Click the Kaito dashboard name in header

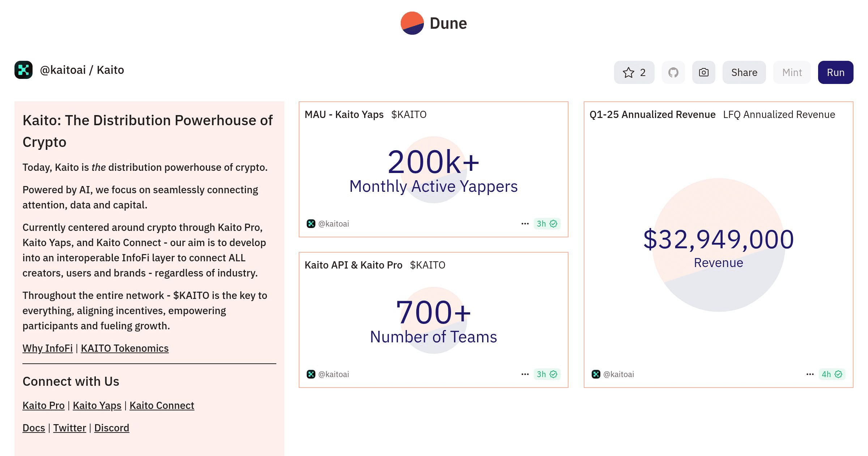click(x=110, y=70)
